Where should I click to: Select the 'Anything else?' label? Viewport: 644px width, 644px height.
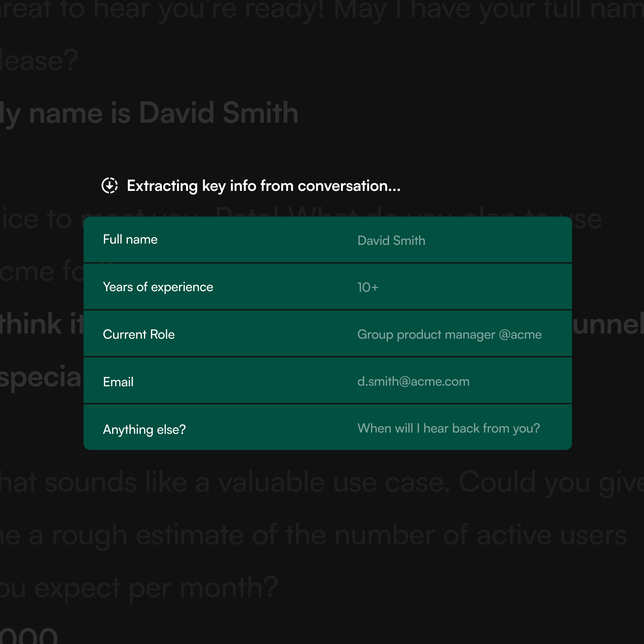click(144, 429)
